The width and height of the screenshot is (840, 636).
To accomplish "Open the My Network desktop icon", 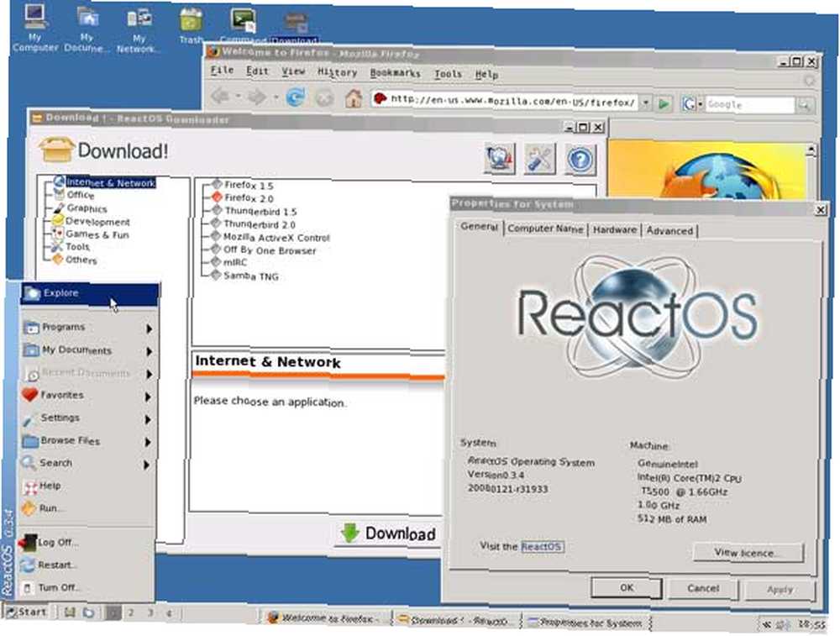I will pyautogui.click(x=139, y=30).
